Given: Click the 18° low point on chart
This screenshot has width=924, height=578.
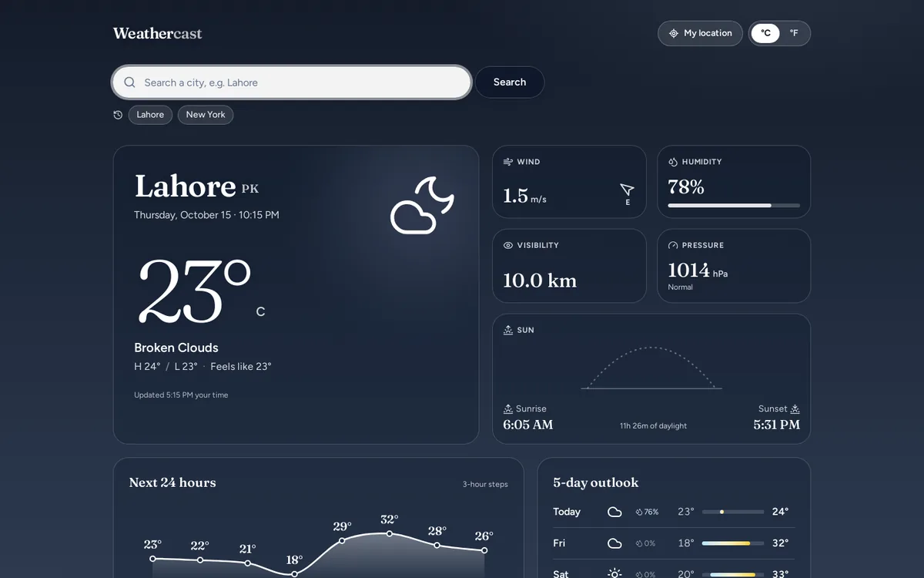Looking at the screenshot, I should point(294,574).
